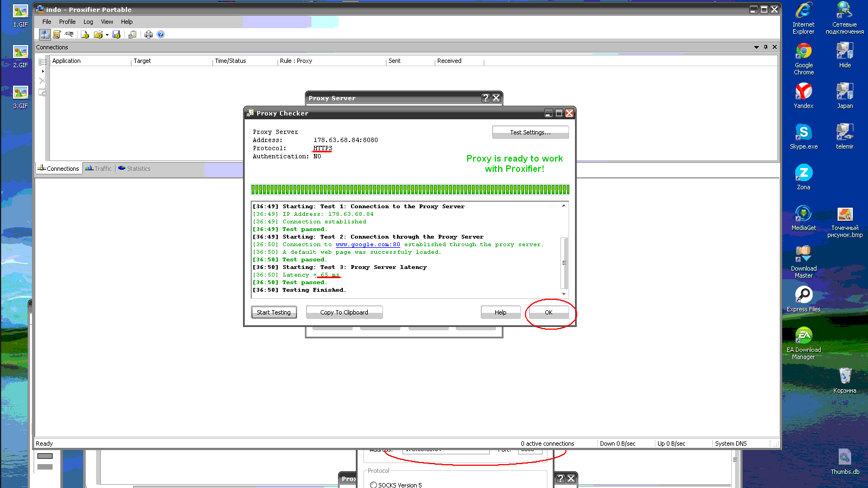Click the bottom icon in the Connections side strip

click(x=42, y=93)
